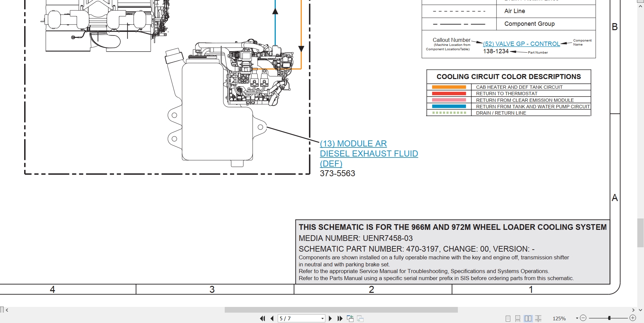Jump to the last page

tap(340, 318)
